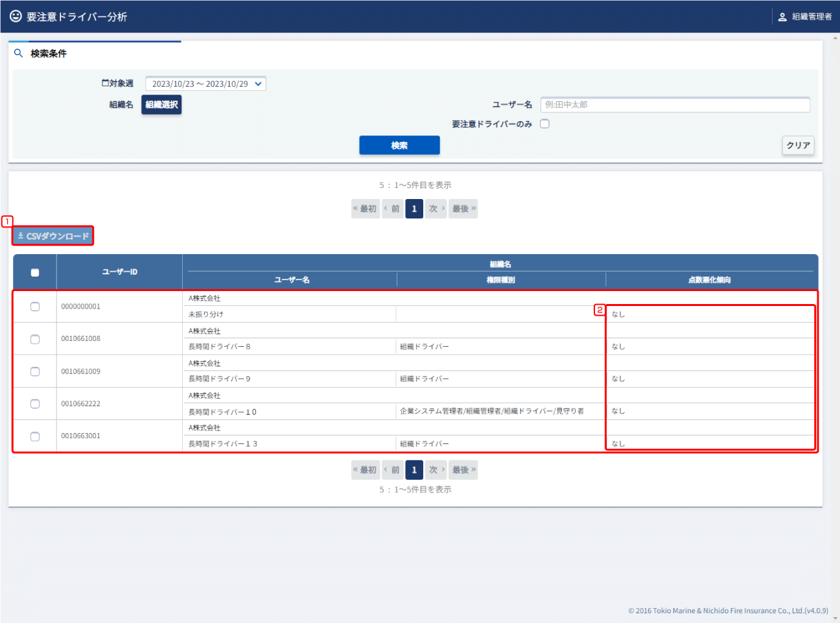Click the user profile icon for 組織管理者
Viewport: 840px width, 623px height.
click(x=782, y=17)
